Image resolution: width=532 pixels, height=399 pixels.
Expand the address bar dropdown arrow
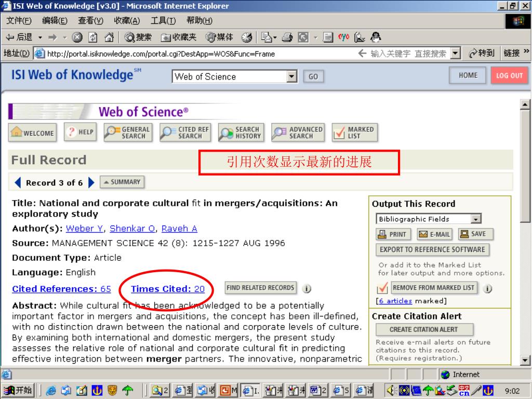coord(456,54)
